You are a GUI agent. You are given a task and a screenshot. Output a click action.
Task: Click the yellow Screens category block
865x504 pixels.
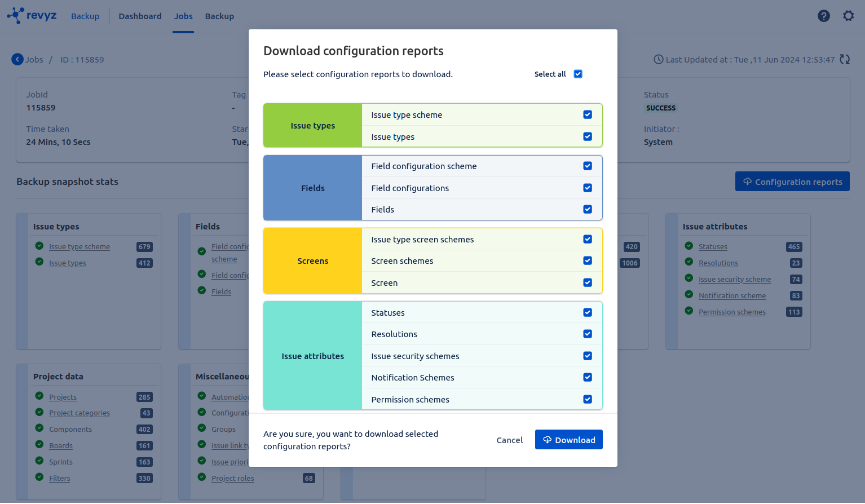tap(312, 261)
